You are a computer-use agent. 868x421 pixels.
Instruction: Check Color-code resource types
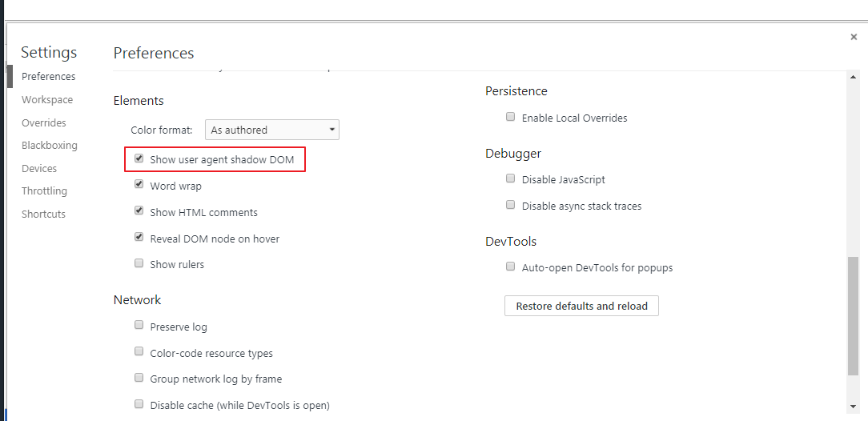tap(139, 352)
